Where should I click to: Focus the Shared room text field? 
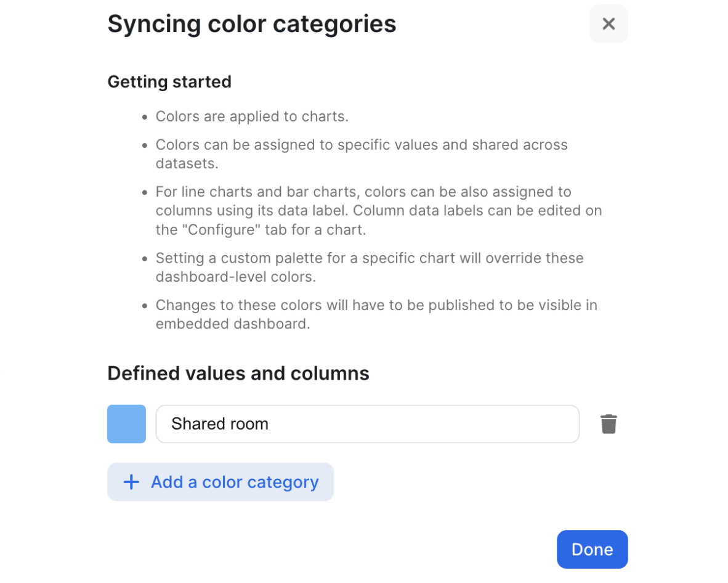point(367,424)
